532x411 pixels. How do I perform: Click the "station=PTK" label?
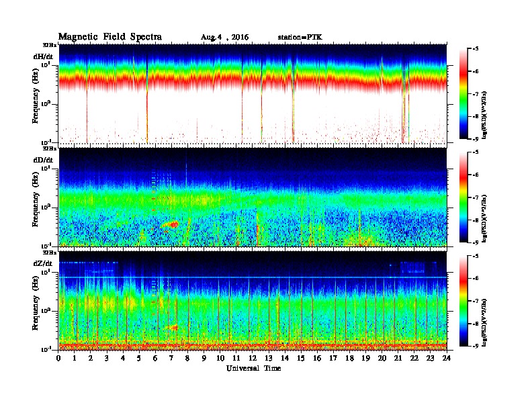pyautogui.click(x=300, y=37)
